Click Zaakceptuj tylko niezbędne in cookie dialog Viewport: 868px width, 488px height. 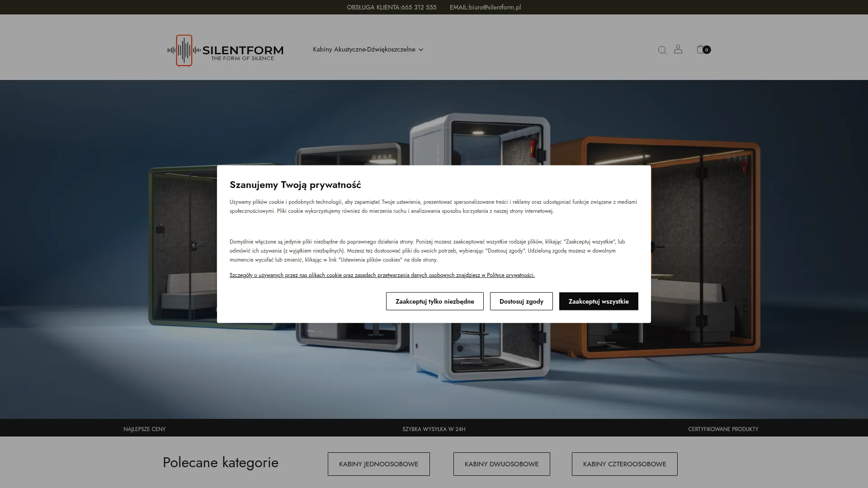click(x=434, y=301)
